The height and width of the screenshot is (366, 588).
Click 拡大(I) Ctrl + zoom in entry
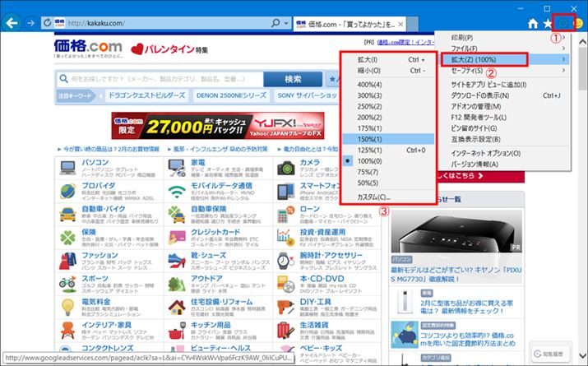click(388, 59)
